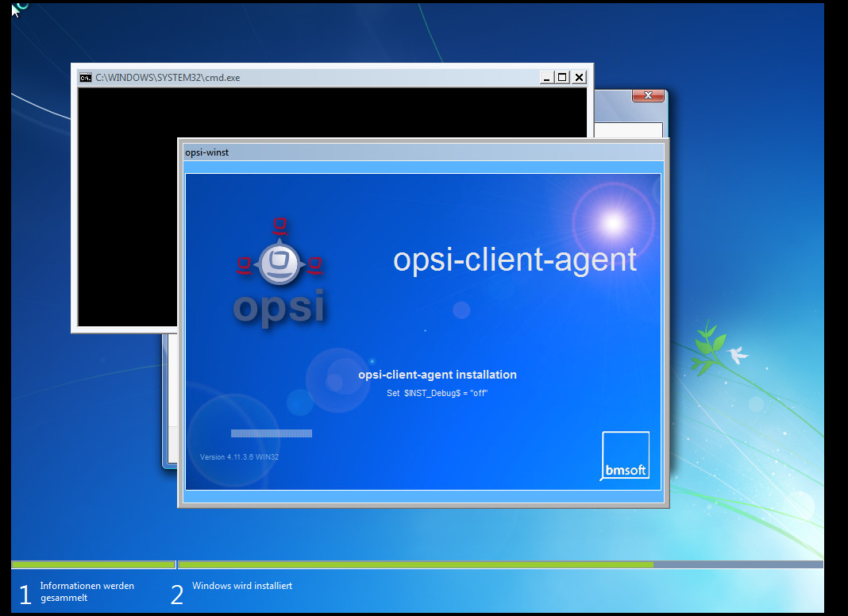The height and width of the screenshot is (616, 848).
Task: Click the opsi-winst installation progress bar
Action: [x=272, y=433]
